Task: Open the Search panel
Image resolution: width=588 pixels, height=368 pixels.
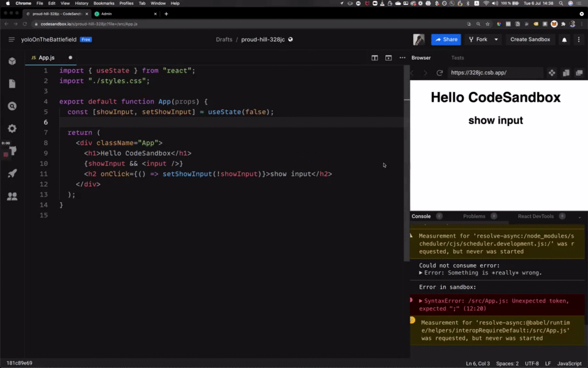Action: click(x=11, y=106)
